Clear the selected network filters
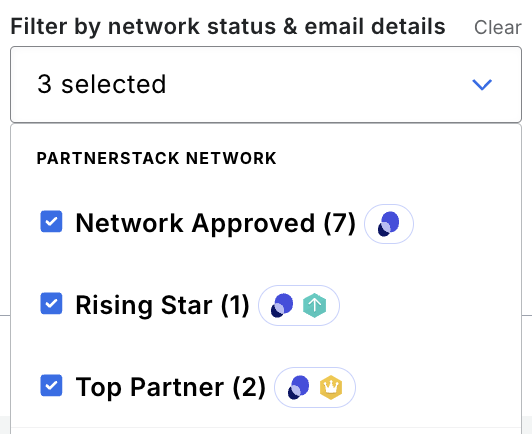The height and width of the screenshot is (434, 532). click(498, 27)
